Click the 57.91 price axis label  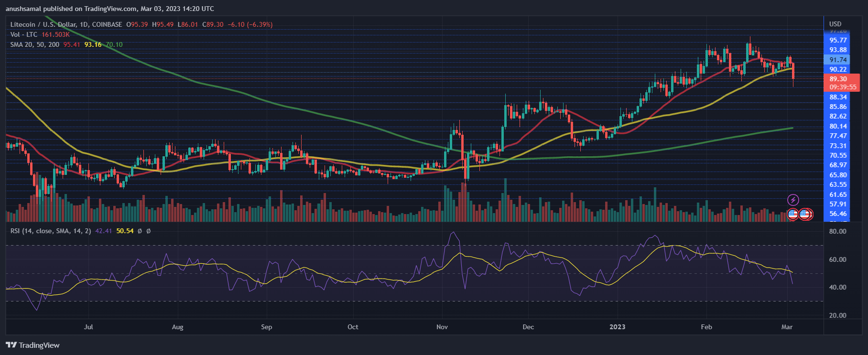point(838,204)
